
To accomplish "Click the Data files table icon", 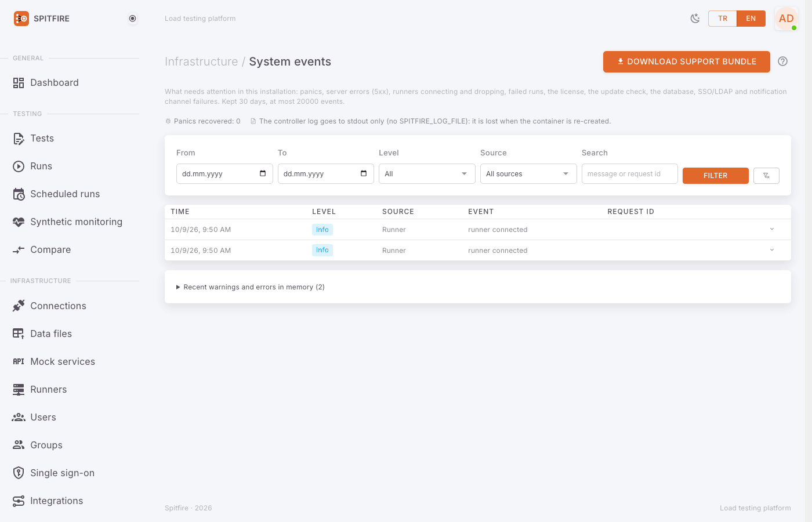I will pyautogui.click(x=19, y=333).
